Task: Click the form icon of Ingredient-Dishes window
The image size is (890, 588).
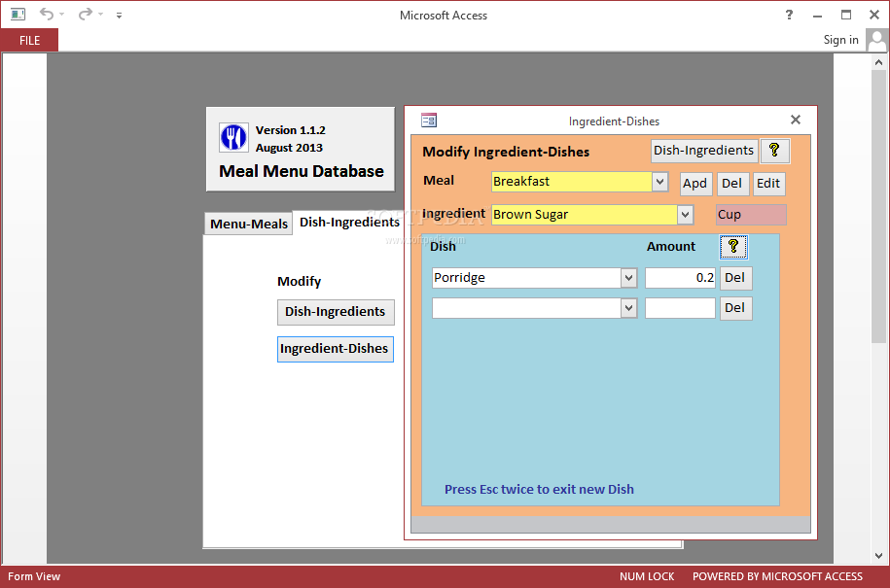Action: coord(429,121)
